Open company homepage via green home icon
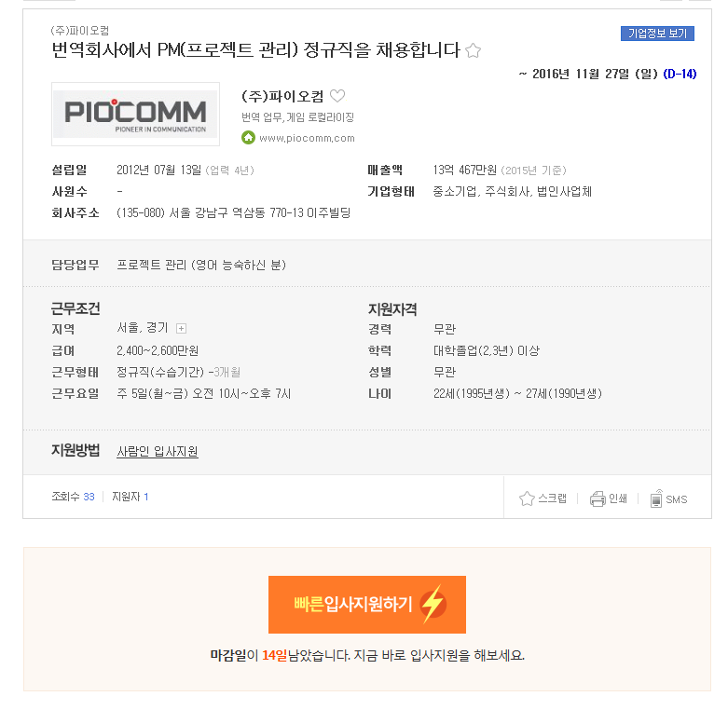728x710 pixels. [248, 138]
